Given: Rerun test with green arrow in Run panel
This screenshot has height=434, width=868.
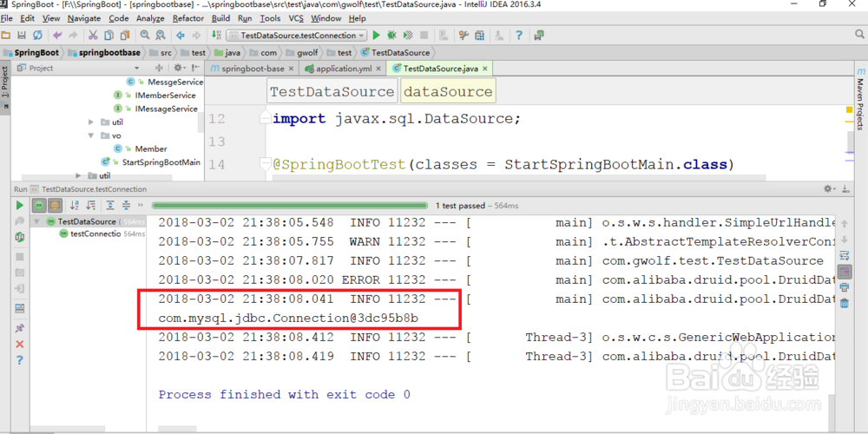Looking at the screenshot, I should click(x=20, y=206).
